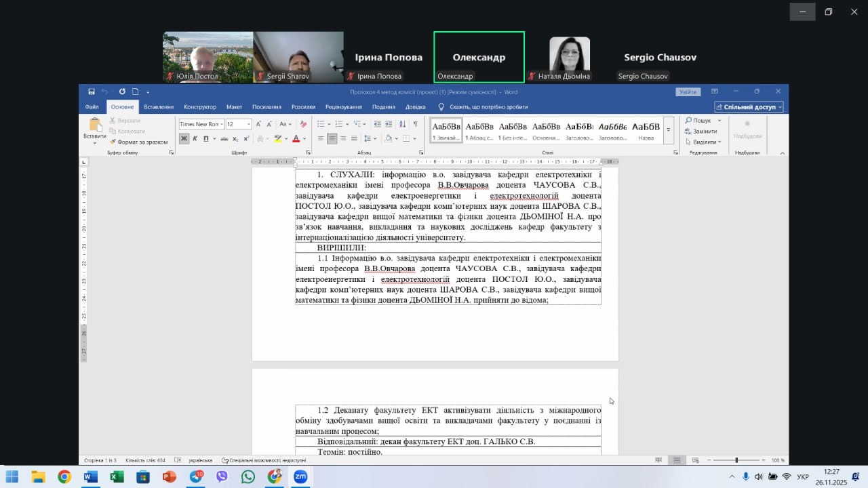Click the strikethrough text icon
This screenshot has width=868, height=488.
(225, 138)
